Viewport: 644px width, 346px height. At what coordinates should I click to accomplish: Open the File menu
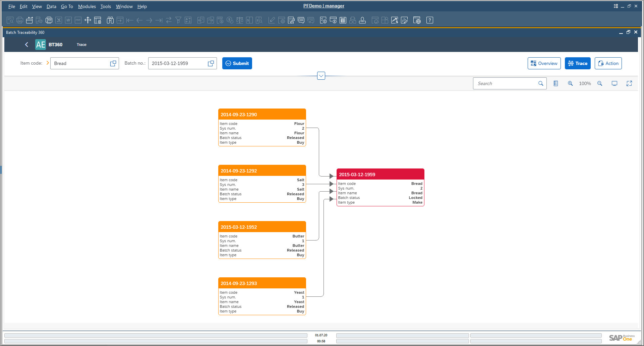[12, 6]
